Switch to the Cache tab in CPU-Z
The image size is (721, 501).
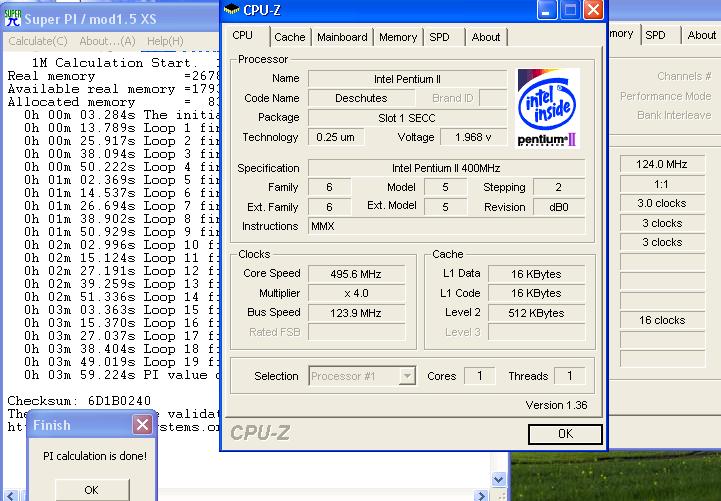click(x=290, y=37)
